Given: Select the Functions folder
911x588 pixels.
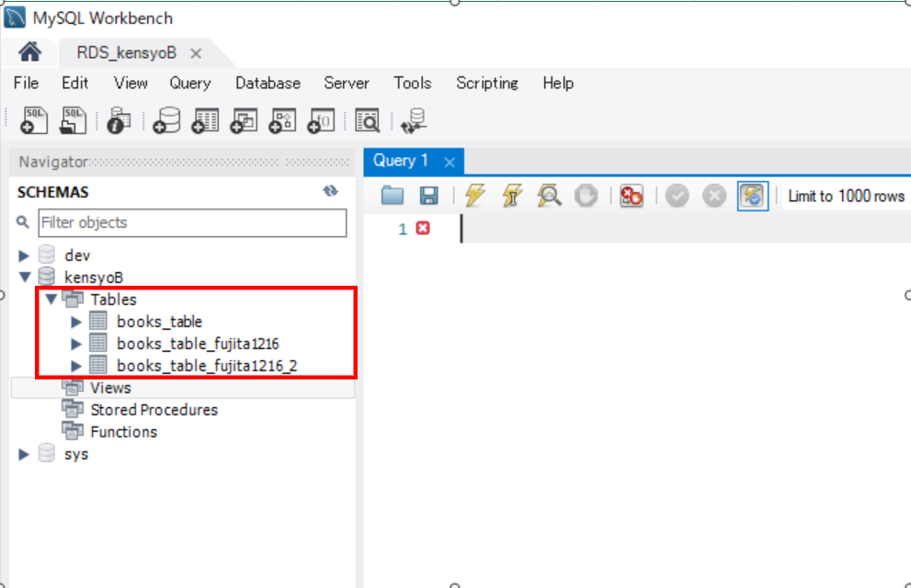Looking at the screenshot, I should (x=124, y=432).
